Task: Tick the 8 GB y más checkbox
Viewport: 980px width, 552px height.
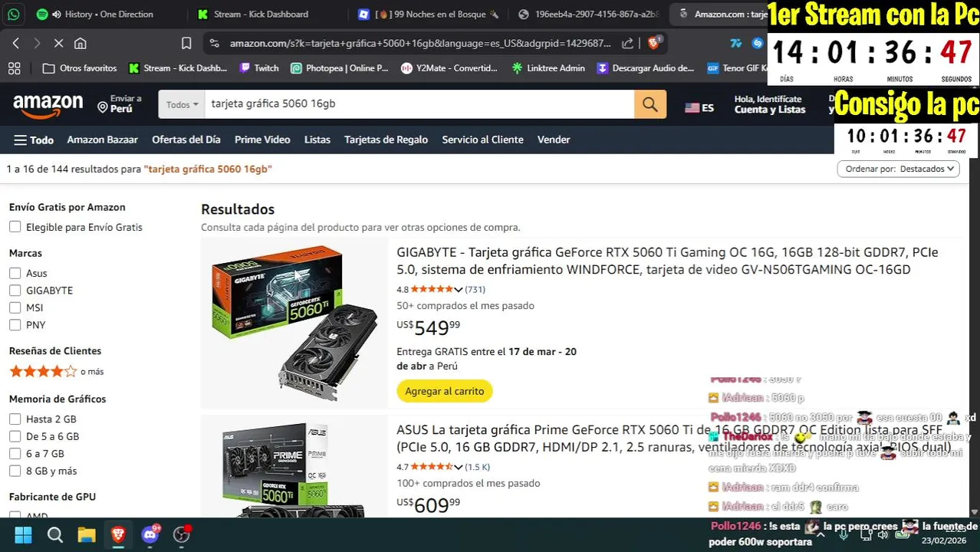Action: (15, 471)
